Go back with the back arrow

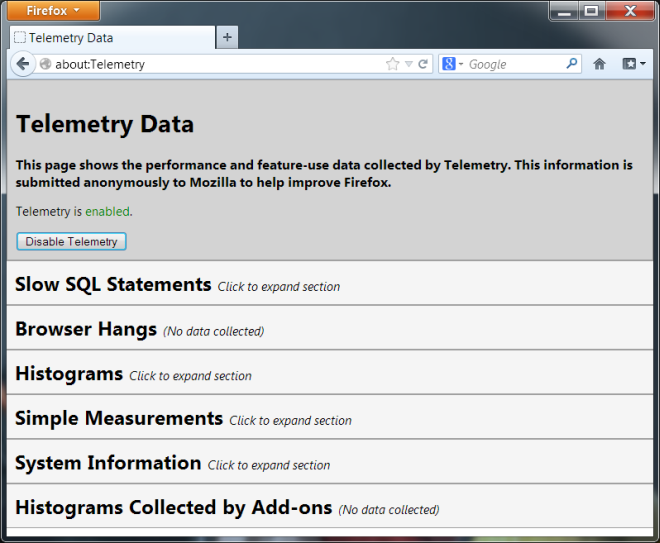[x=23, y=64]
